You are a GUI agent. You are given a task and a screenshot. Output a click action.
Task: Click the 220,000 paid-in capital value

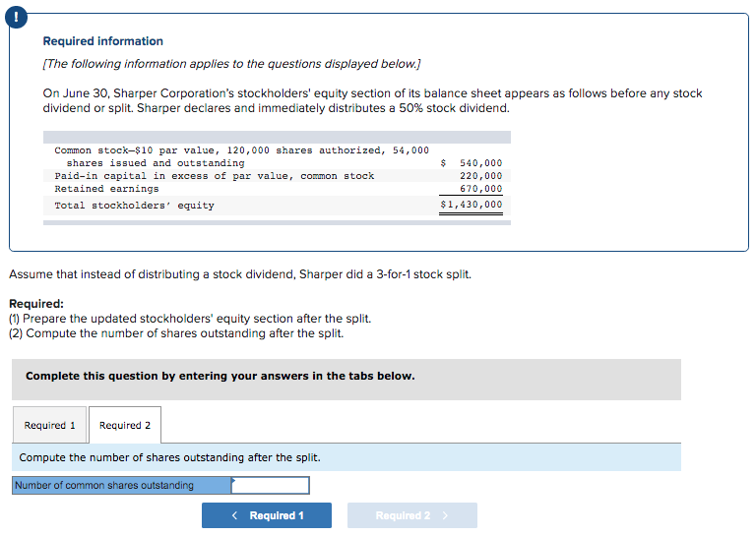[x=480, y=176]
